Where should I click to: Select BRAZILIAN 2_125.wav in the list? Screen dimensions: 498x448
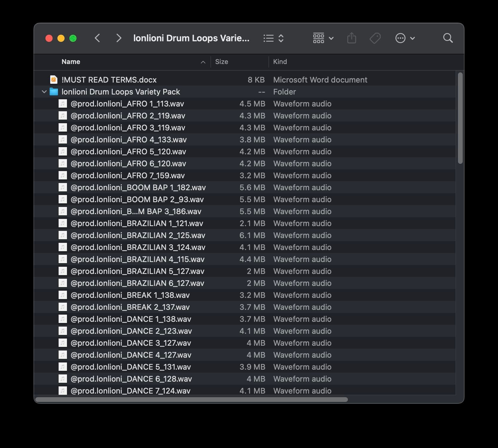coord(138,235)
